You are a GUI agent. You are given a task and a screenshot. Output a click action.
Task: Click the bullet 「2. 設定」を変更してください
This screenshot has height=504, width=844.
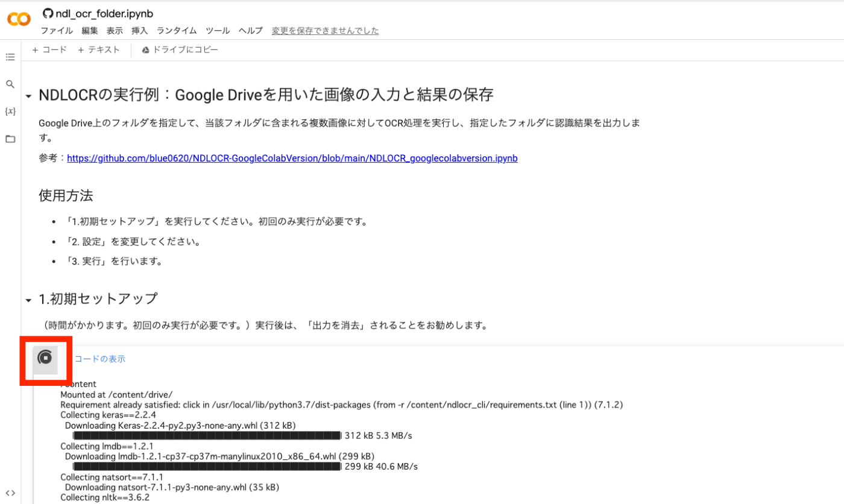click(133, 242)
